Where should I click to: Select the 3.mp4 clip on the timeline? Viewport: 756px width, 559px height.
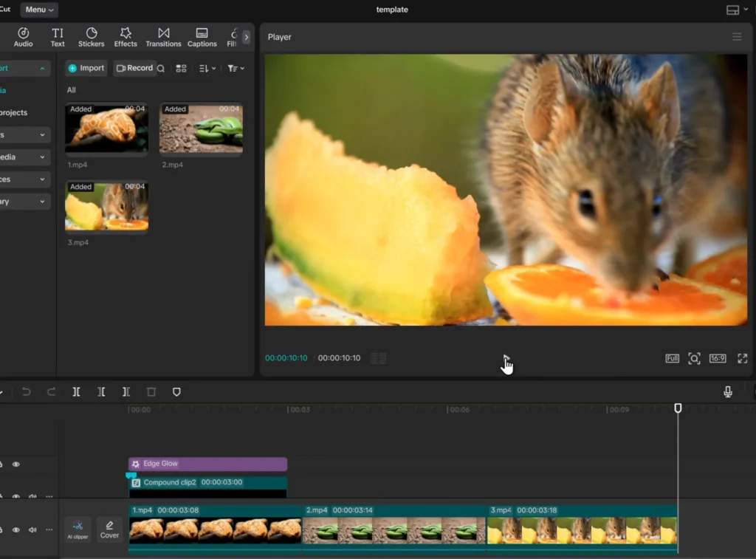click(583, 528)
